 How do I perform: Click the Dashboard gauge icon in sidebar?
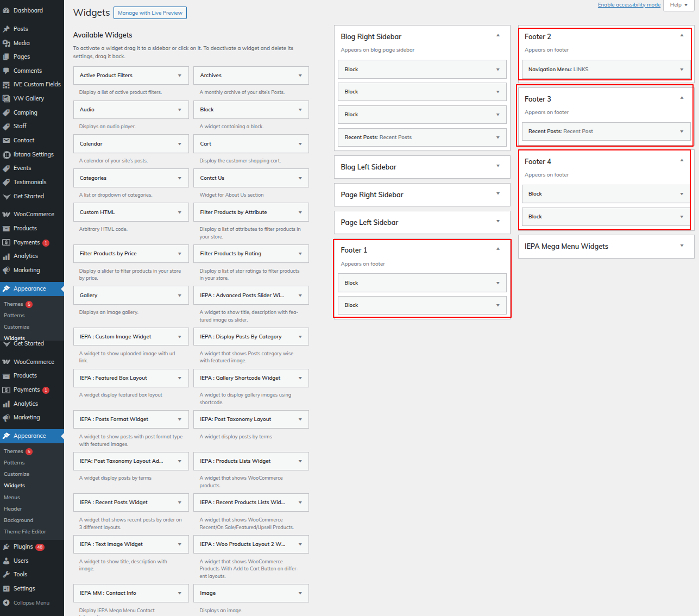click(7, 10)
